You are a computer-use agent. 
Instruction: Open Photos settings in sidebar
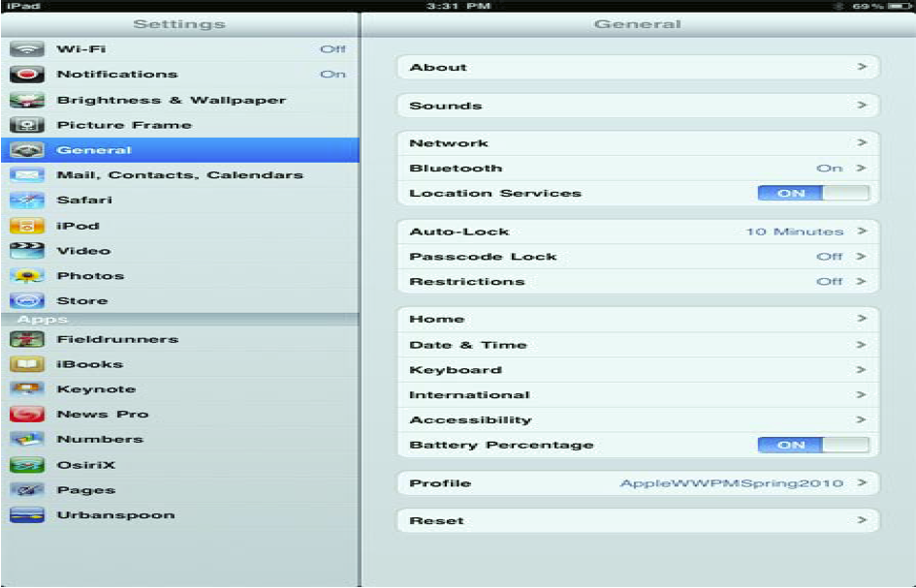[180, 276]
